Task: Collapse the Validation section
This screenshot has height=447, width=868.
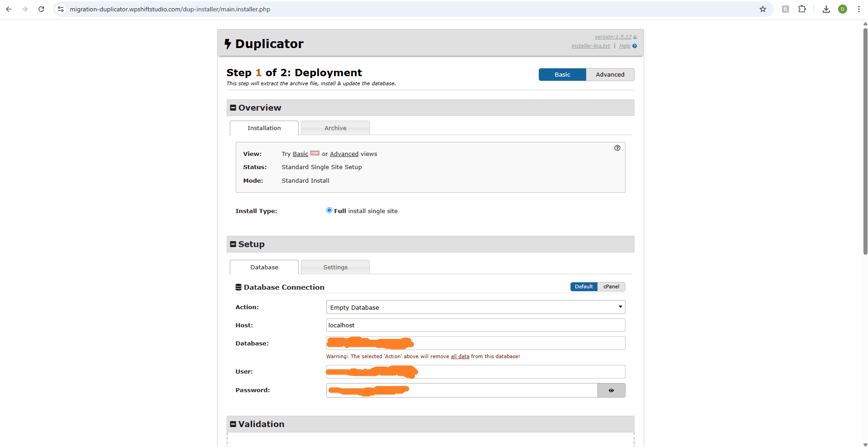Action: coord(233,424)
